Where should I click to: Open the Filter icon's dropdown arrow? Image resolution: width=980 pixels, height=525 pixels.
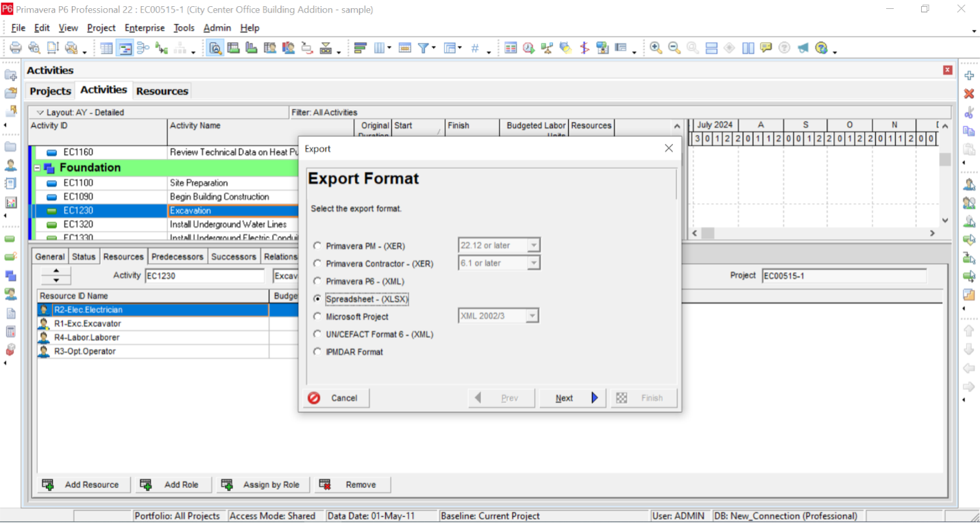434,48
